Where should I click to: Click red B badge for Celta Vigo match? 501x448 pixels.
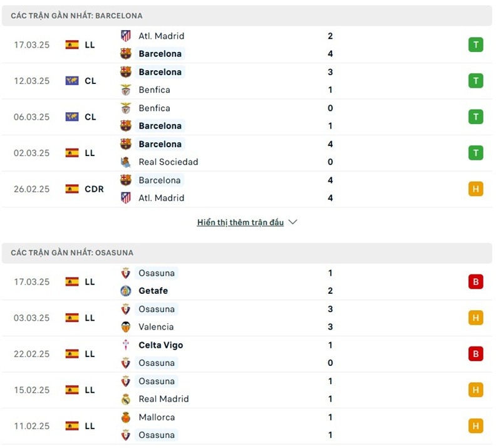[x=475, y=354]
